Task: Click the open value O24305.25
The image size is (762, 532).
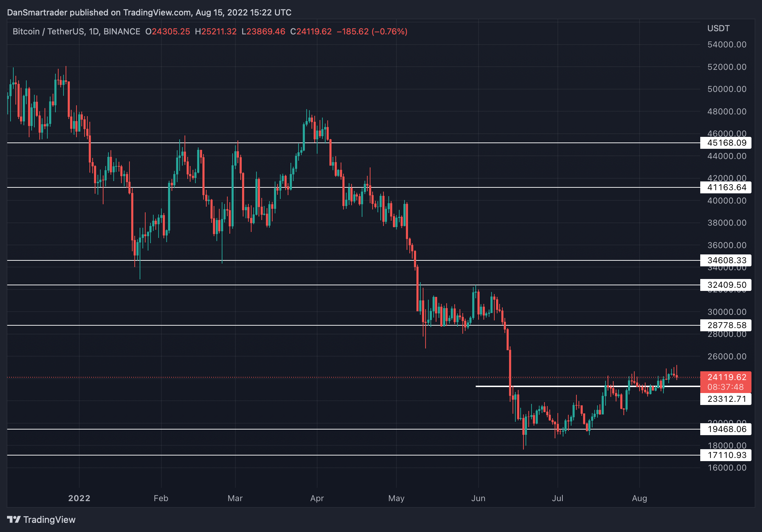Action: pos(168,32)
